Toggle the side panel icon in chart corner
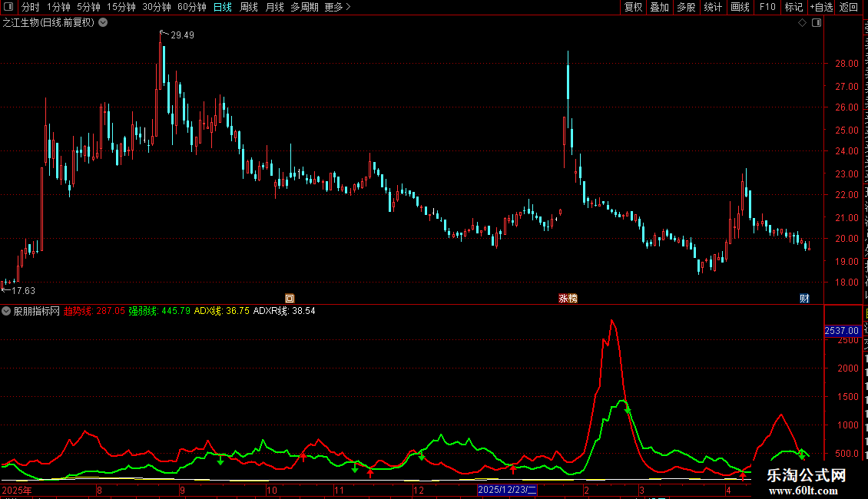 pos(817,23)
